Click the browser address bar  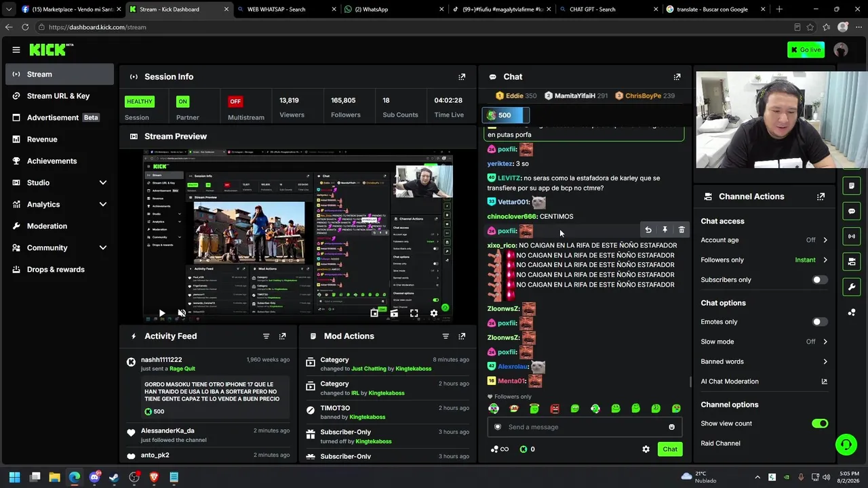tap(414, 27)
